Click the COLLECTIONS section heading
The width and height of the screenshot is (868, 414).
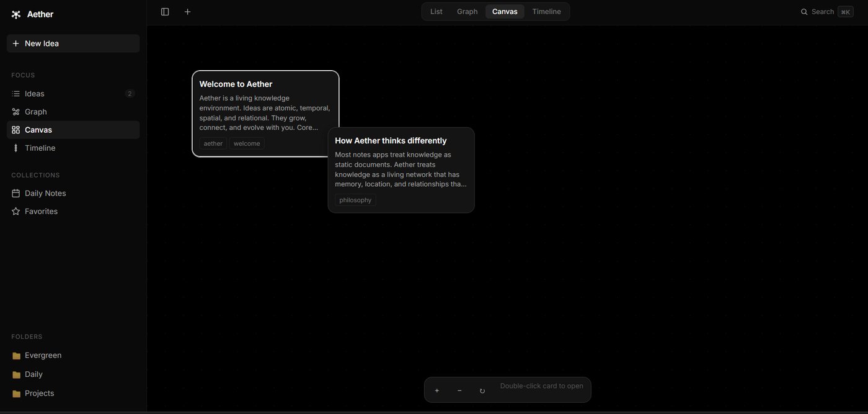(x=35, y=176)
